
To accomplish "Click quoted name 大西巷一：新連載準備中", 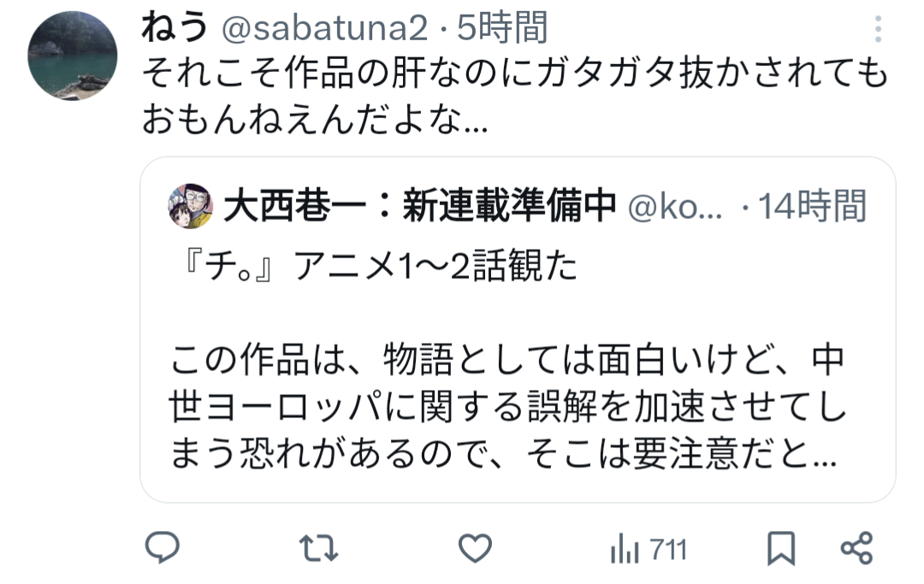I will pyautogui.click(x=420, y=206).
